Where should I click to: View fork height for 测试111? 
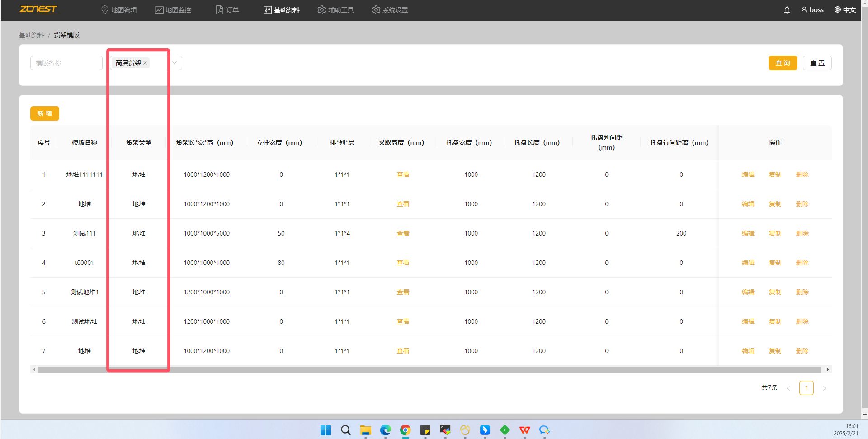403,233
